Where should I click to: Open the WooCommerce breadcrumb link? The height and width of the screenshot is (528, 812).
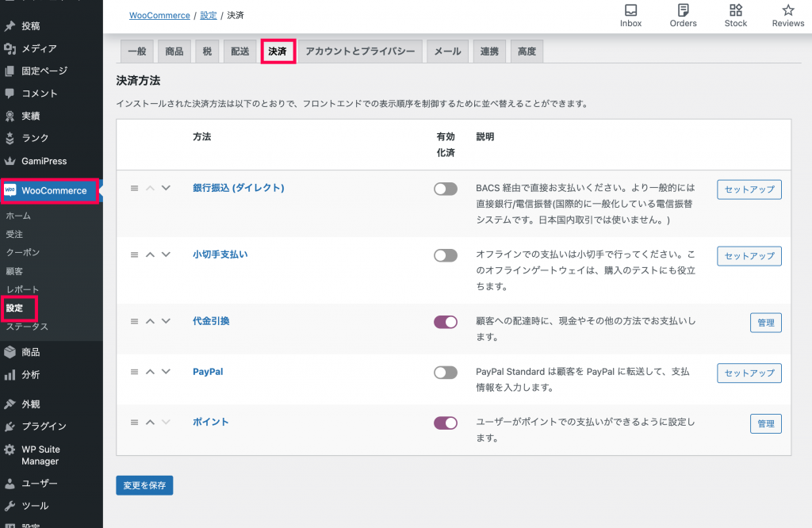tap(159, 16)
